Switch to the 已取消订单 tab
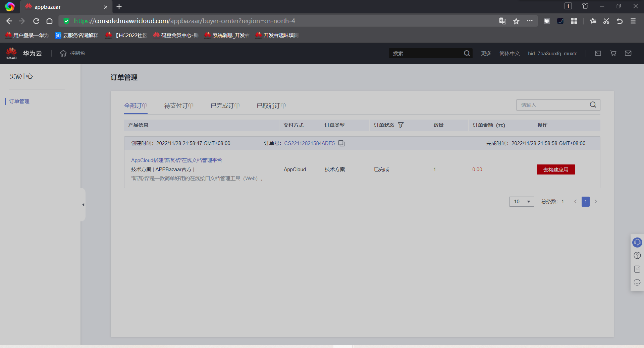 pyautogui.click(x=271, y=106)
